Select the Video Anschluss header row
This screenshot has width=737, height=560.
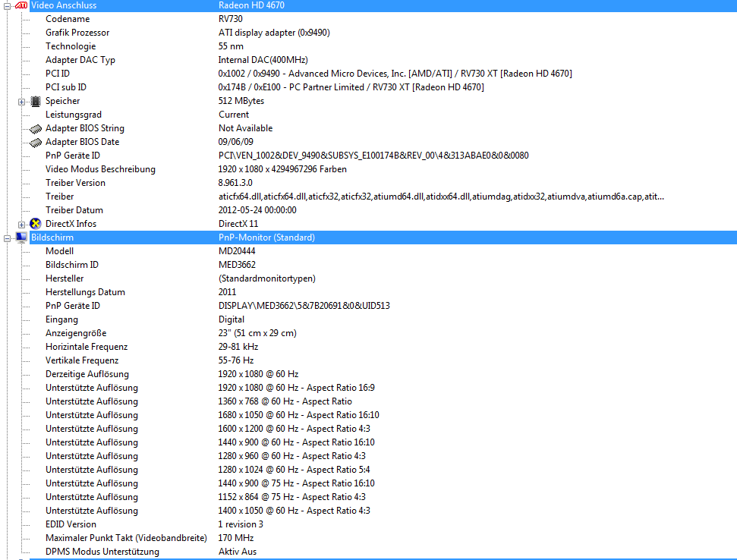[x=383, y=5]
